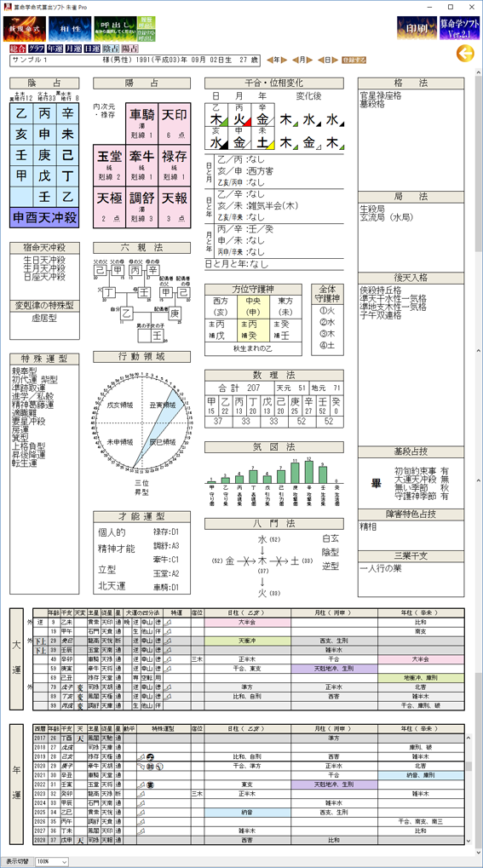
Task: Open the 年運 tab
Action: click(x=55, y=49)
